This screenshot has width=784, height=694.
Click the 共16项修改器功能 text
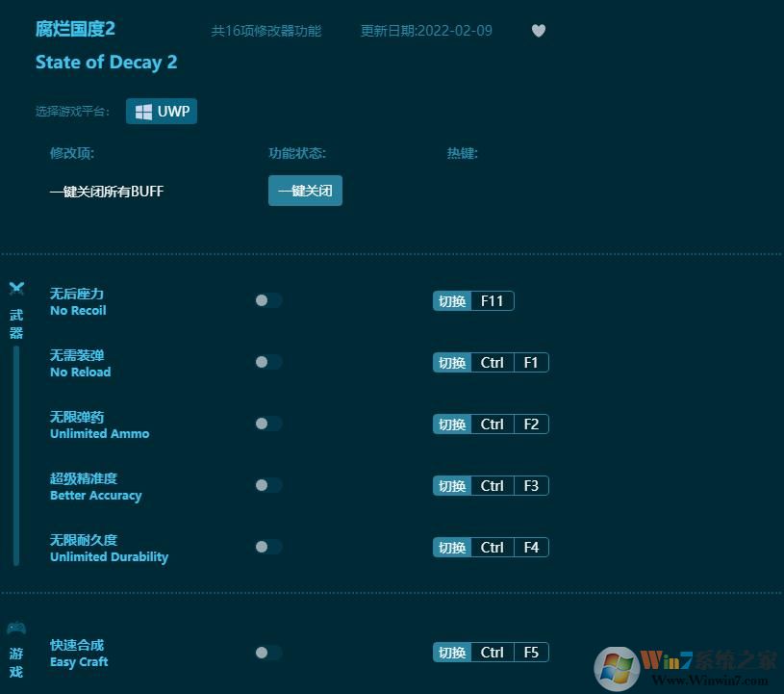click(x=266, y=31)
